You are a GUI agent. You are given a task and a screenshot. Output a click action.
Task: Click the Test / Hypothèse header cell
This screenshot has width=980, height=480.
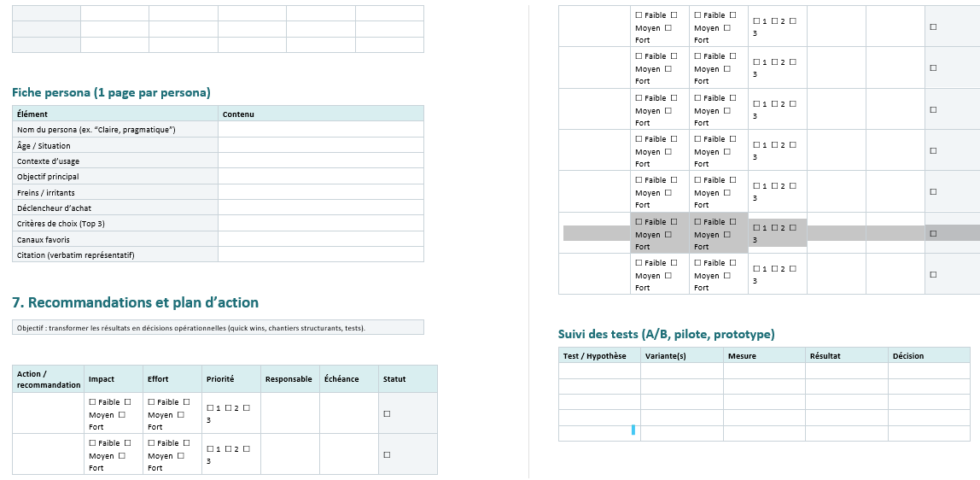coord(595,356)
